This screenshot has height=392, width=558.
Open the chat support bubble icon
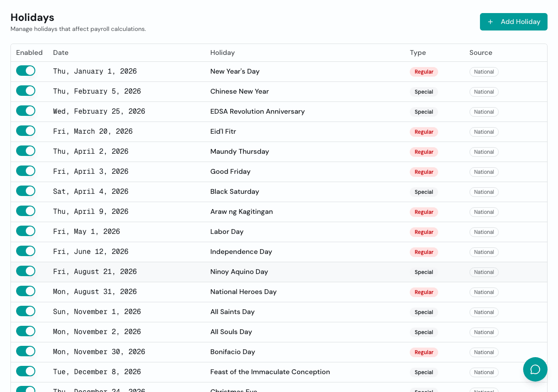click(535, 369)
